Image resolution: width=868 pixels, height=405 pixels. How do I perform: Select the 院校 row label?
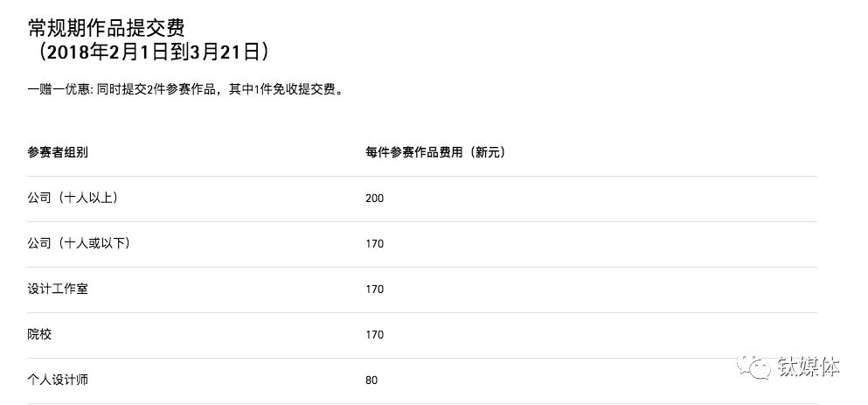point(39,334)
